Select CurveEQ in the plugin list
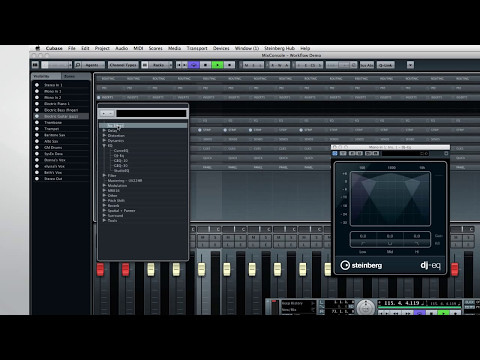Viewport: 480px width, 360px height. (x=121, y=151)
